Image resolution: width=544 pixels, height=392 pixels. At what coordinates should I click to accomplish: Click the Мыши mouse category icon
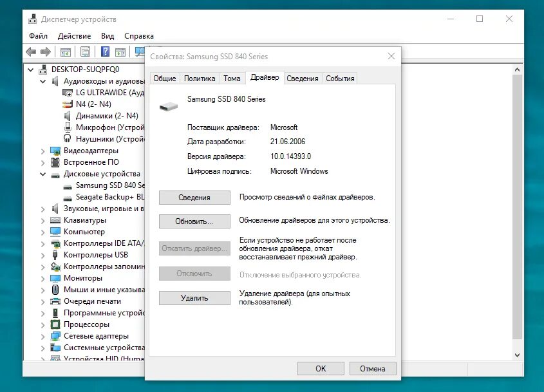[x=55, y=289]
